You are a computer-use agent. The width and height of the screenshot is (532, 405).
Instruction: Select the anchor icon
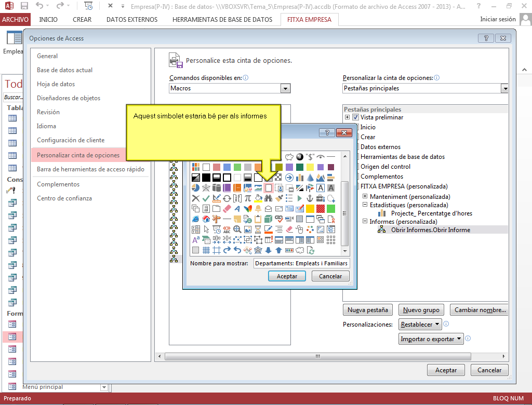pyautogui.click(x=310, y=198)
